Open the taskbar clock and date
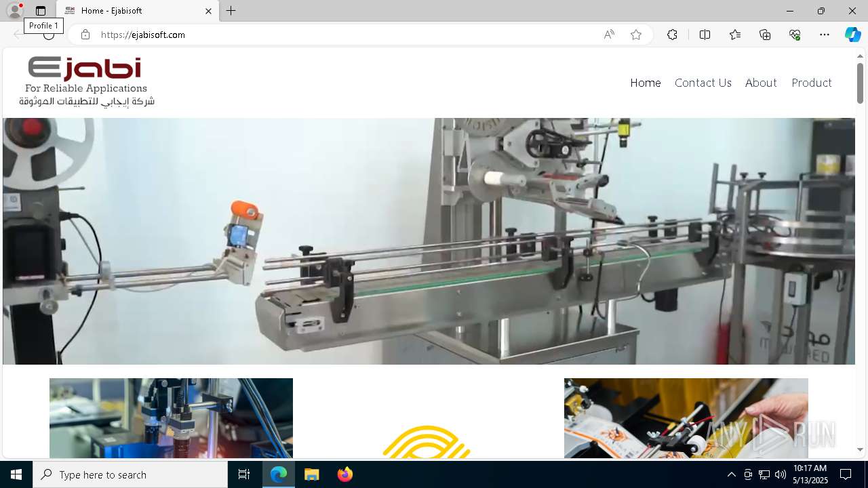 [810, 474]
